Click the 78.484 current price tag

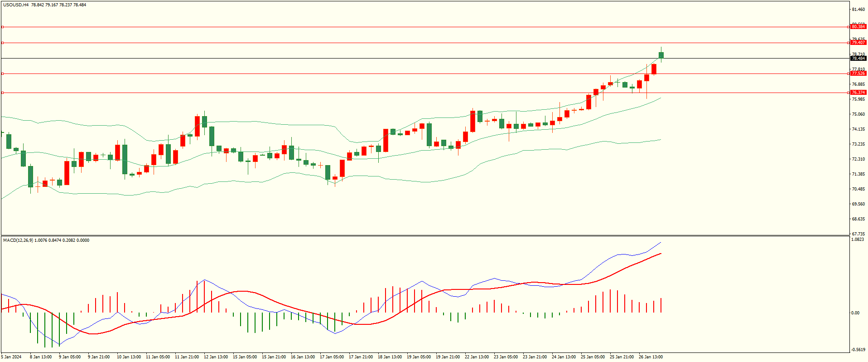858,59
